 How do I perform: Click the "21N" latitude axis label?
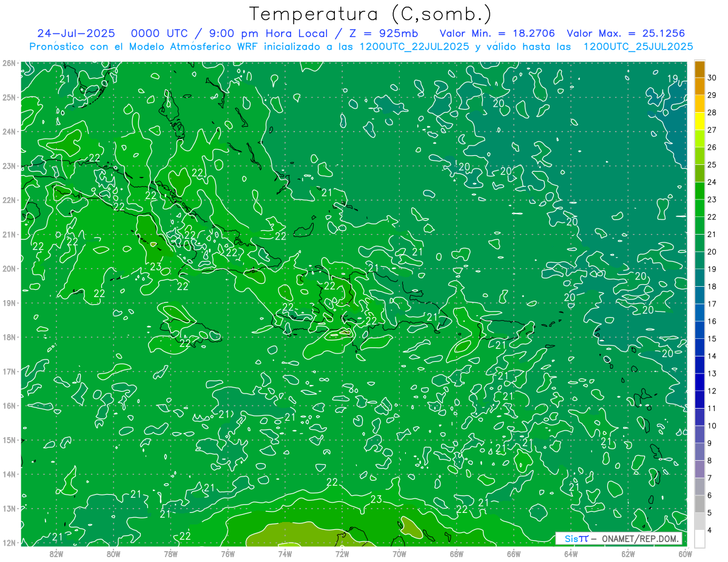(8, 235)
